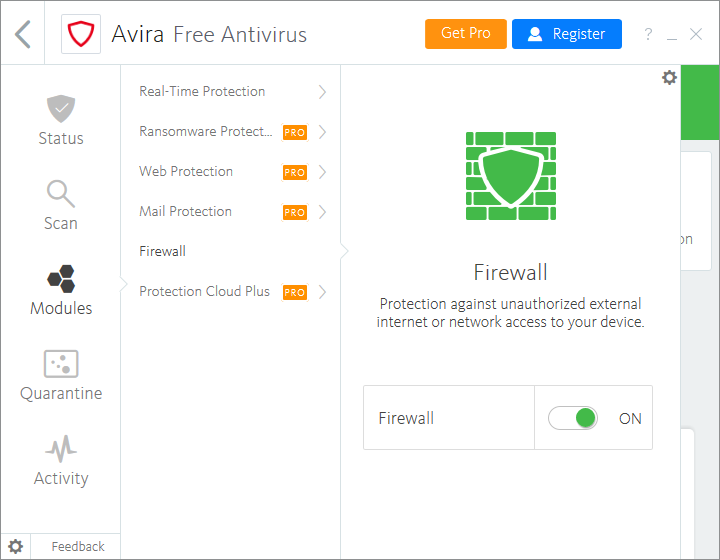This screenshot has height=560, width=720.
Task: Open the Feedback link
Action: pos(78,546)
